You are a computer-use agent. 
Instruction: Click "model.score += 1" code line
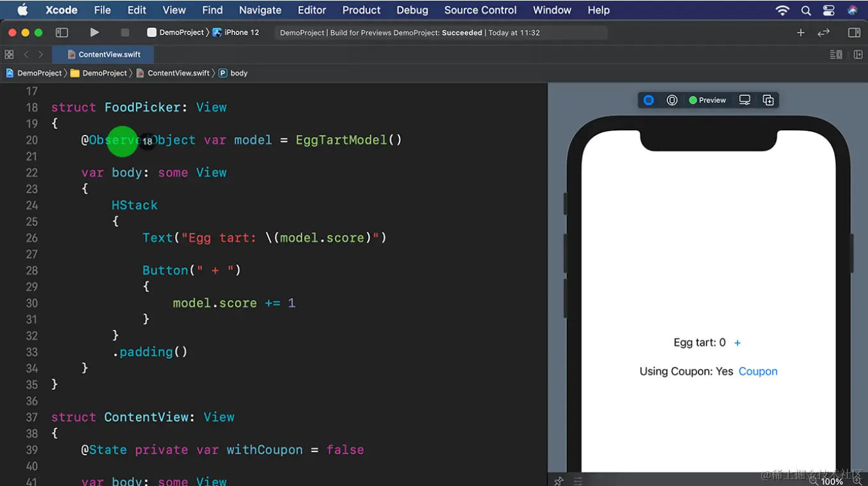pyautogui.click(x=234, y=303)
